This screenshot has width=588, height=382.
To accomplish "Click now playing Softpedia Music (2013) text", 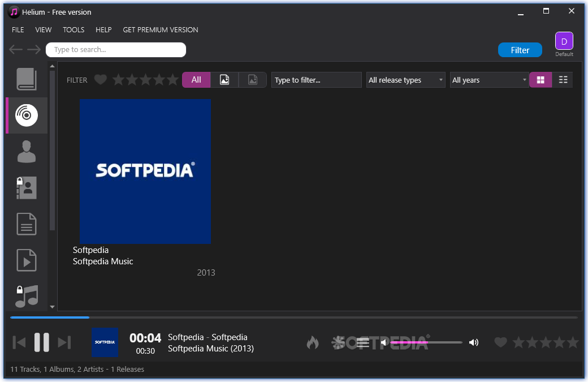I will pos(211,349).
